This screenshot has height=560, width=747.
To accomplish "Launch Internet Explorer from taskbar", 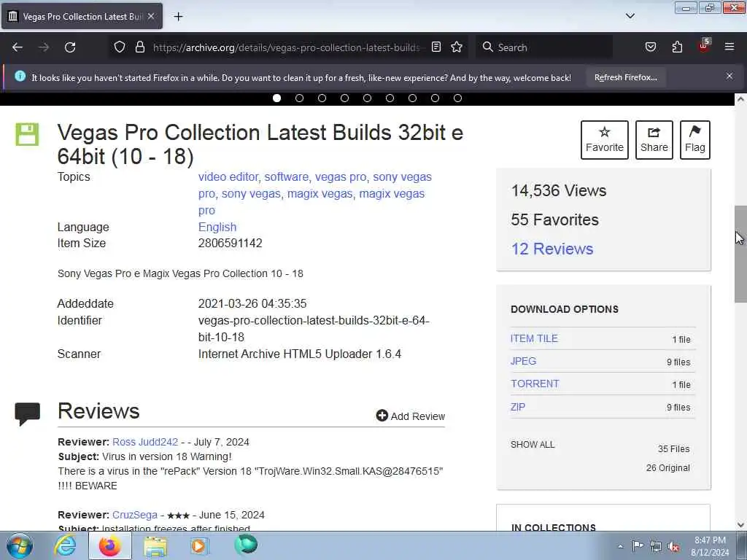I will pyautogui.click(x=65, y=545).
